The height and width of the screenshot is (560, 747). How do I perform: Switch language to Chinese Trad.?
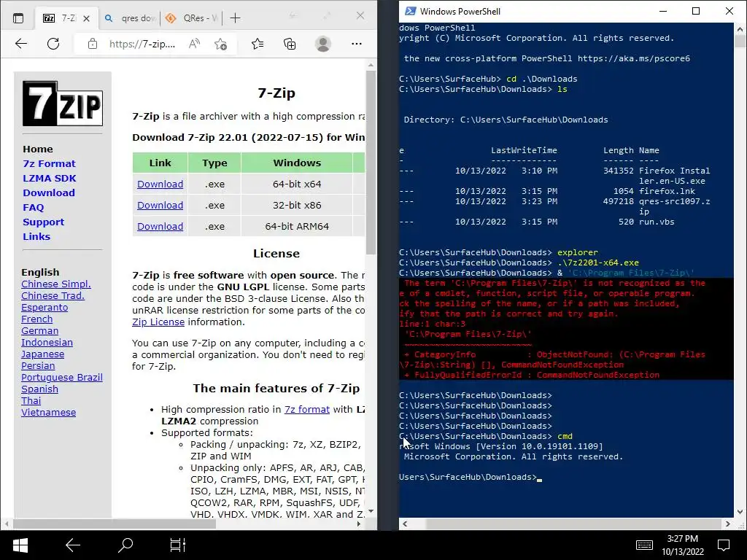coord(53,296)
